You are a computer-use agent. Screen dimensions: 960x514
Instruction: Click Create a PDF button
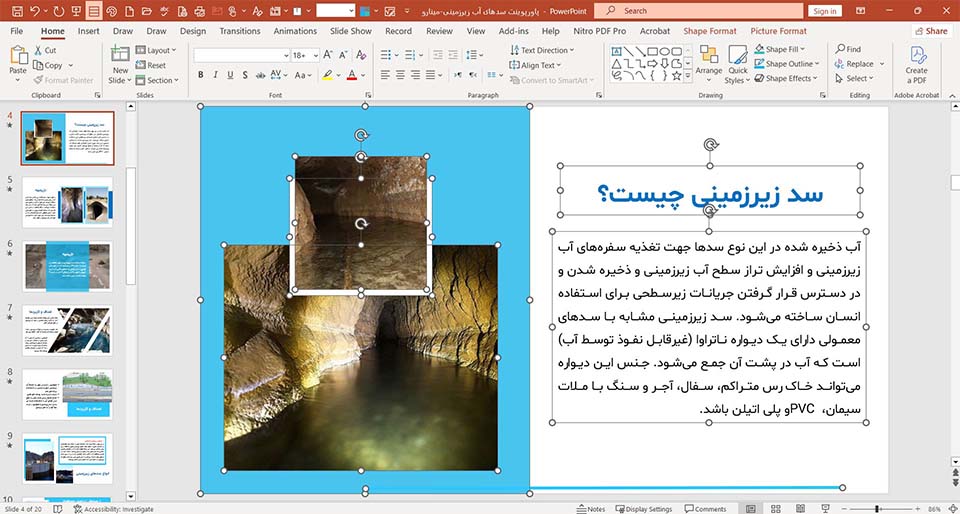917,64
